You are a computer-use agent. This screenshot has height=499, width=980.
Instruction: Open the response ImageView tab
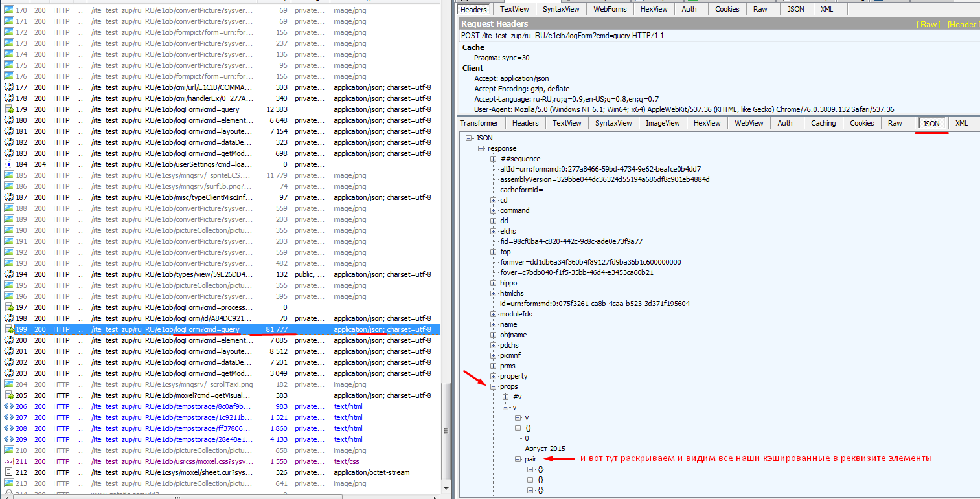pos(662,123)
